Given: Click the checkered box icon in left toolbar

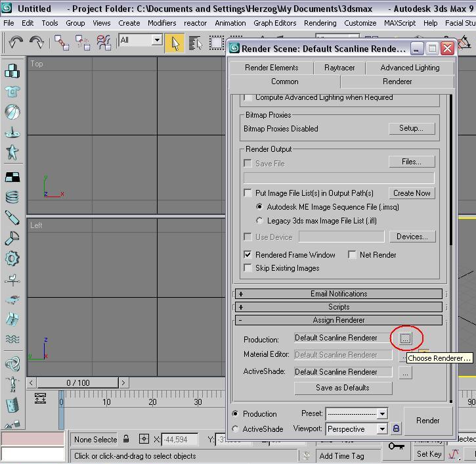Looking at the screenshot, I should click(x=12, y=177).
